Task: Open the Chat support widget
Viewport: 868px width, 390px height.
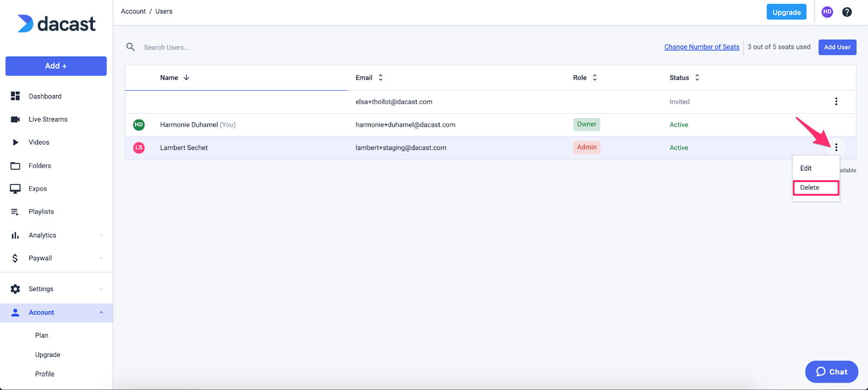Action: pos(831,372)
